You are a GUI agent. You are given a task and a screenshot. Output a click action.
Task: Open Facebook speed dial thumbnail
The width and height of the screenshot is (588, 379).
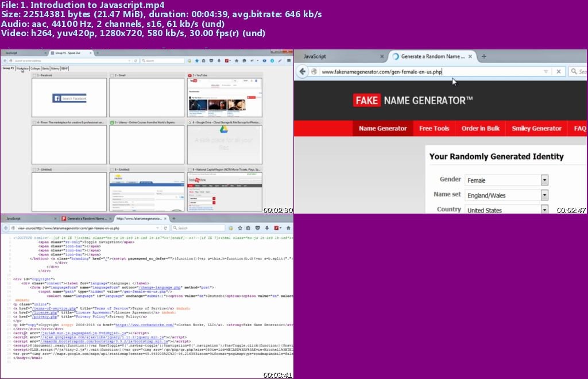click(x=69, y=98)
